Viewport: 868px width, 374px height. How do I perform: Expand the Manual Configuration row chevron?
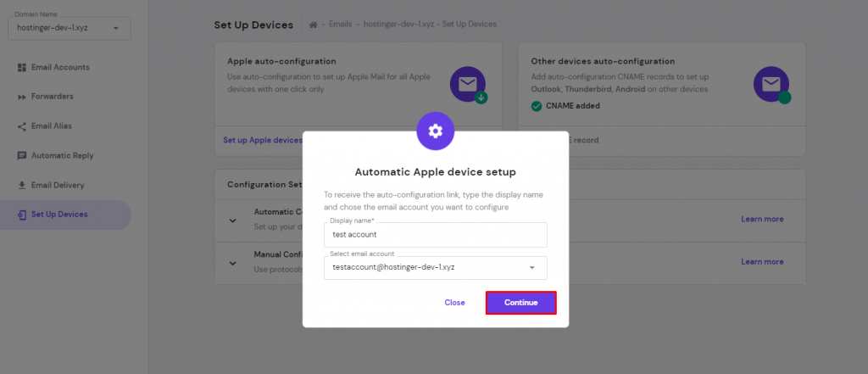click(x=233, y=263)
